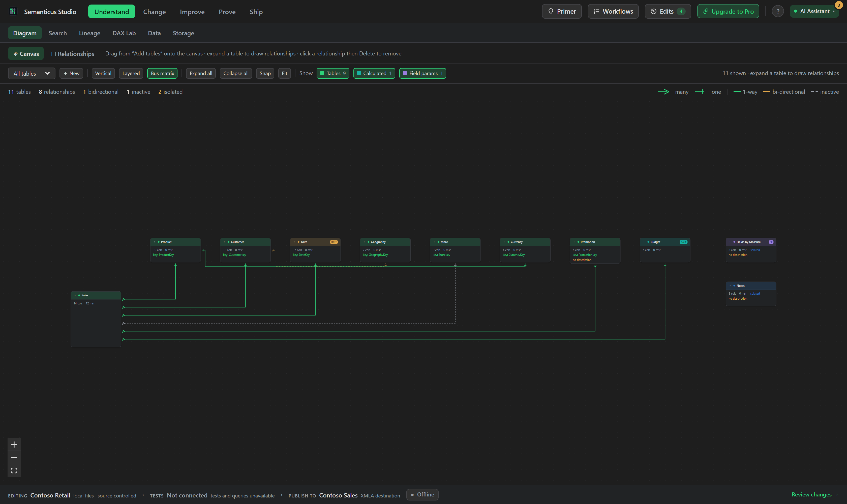Click the zoom in plus control
This screenshot has width=847, height=504.
tap(14, 445)
